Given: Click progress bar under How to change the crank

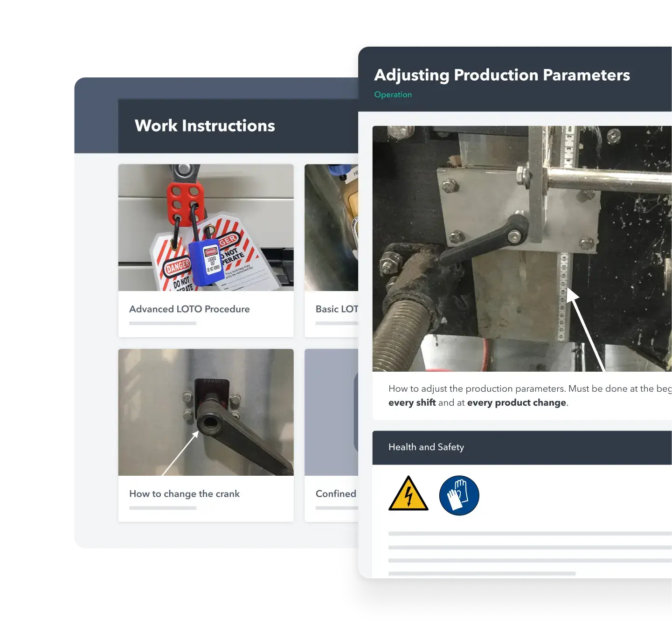Looking at the screenshot, I should (162, 508).
